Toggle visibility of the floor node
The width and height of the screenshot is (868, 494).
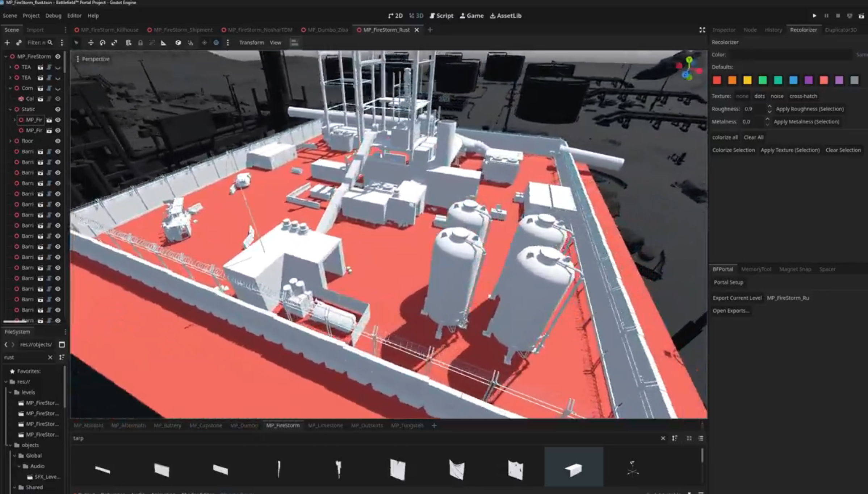(x=58, y=141)
